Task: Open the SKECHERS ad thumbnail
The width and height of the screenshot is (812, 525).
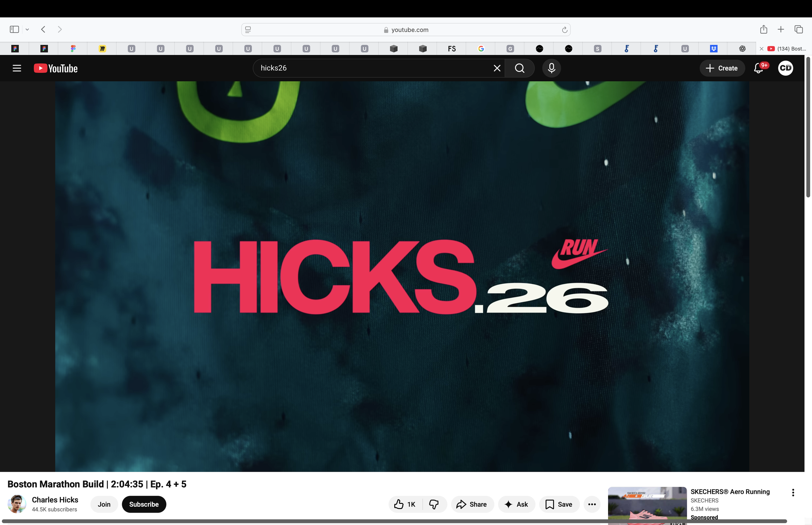Action: (647, 505)
